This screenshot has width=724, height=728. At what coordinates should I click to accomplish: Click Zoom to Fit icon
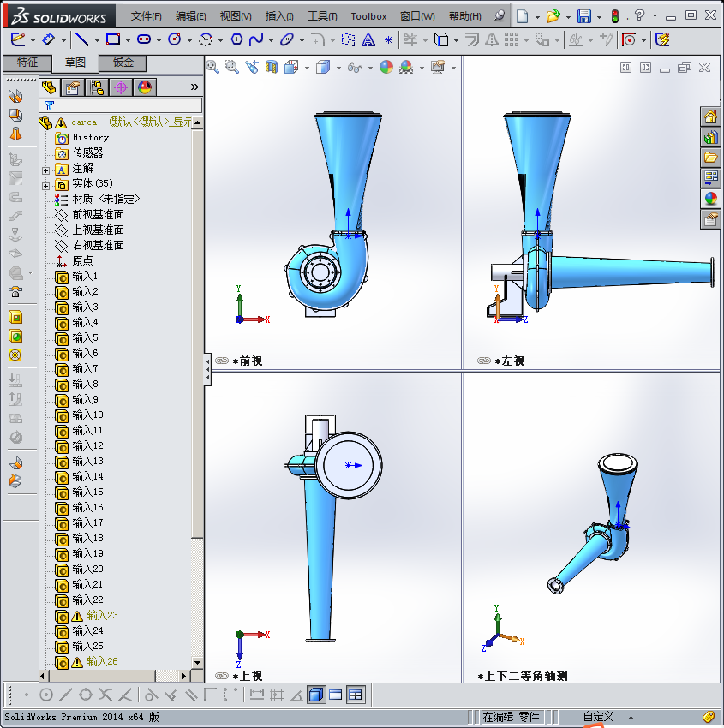click(x=212, y=68)
